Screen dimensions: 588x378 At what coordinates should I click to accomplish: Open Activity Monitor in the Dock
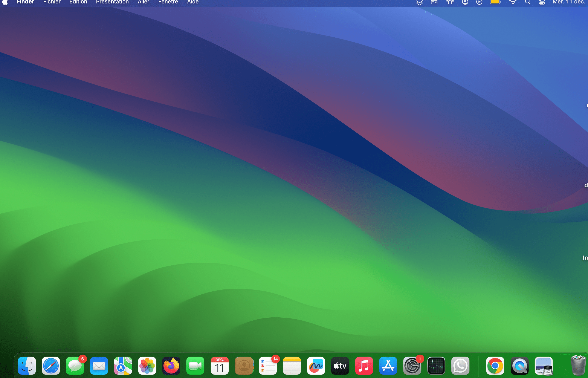pyautogui.click(x=436, y=366)
